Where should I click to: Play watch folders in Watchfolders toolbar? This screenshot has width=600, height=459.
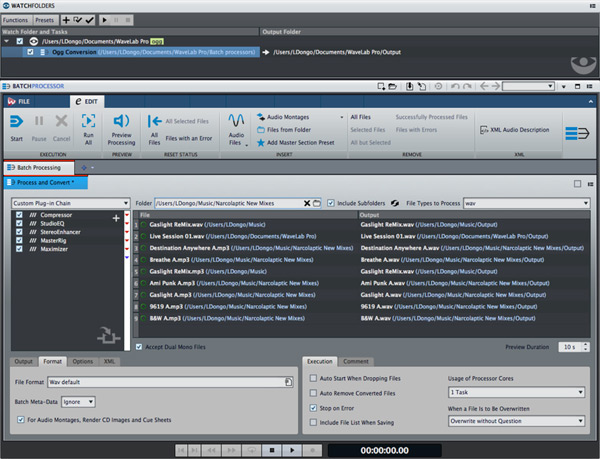pyautogui.click(x=104, y=20)
